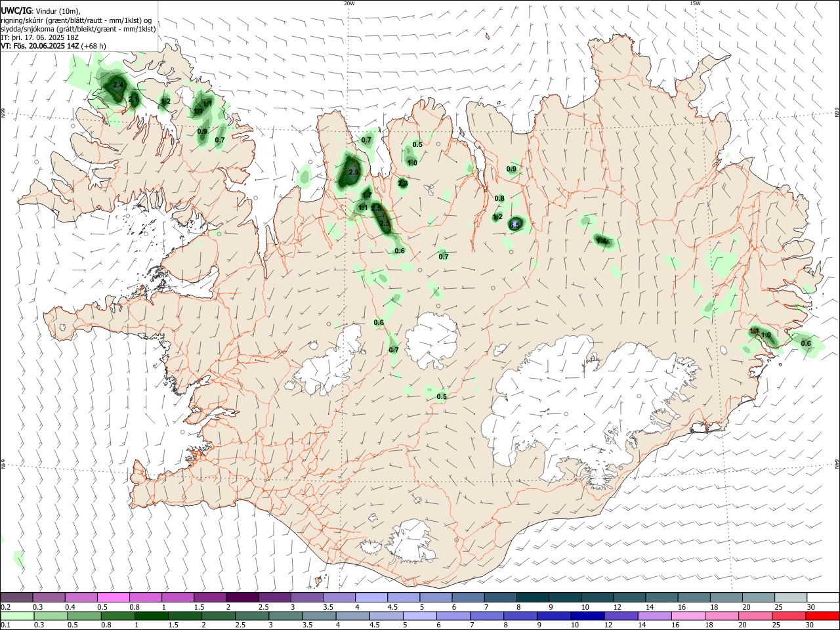The height and width of the screenshot is (630, 840).
Task: Click the light lavender snow swatch labeled 4
Action: [x=371, y=597]
